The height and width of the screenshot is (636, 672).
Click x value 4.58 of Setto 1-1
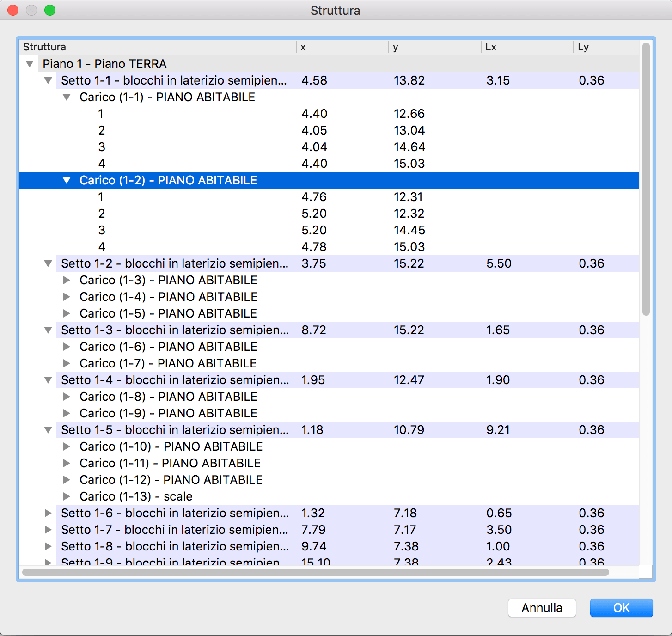314,80
